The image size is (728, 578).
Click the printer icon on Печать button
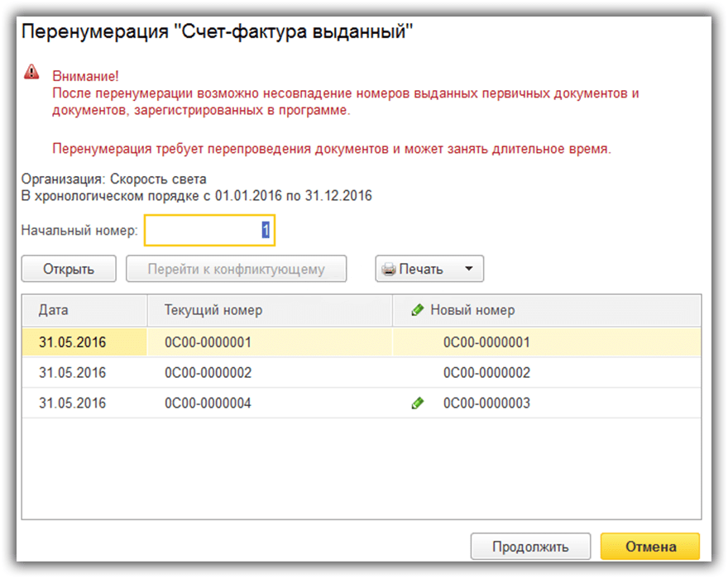pyautogui.click(x=389, y=269)
